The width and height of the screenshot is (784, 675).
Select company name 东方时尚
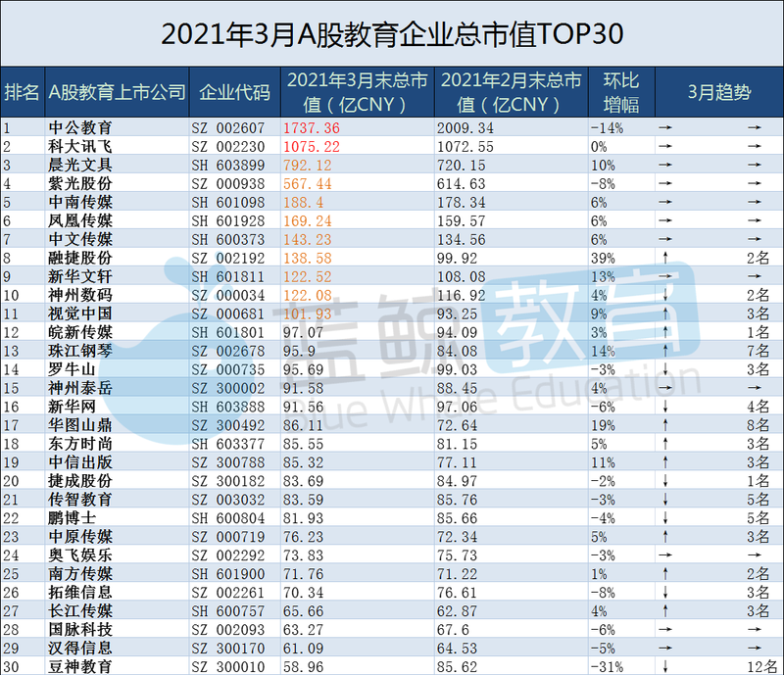pyautogui.click(x=80, y=444)
